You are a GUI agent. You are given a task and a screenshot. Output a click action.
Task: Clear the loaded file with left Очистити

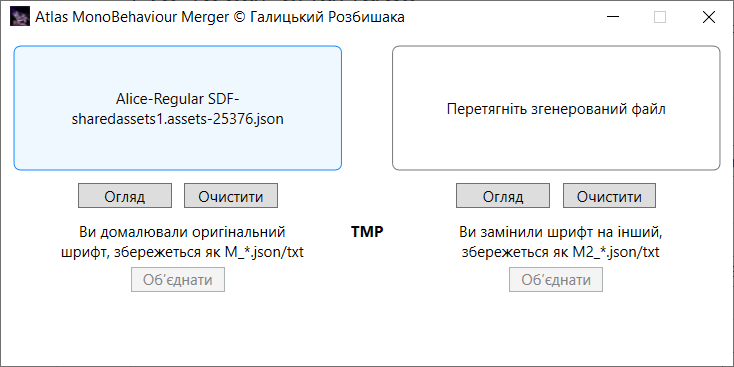click(231, 196)
